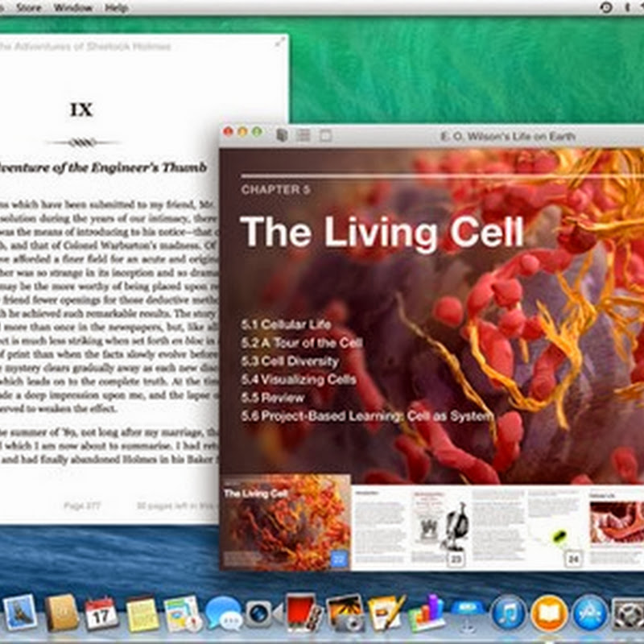Open the Store menu

click(x=28, y=7)
